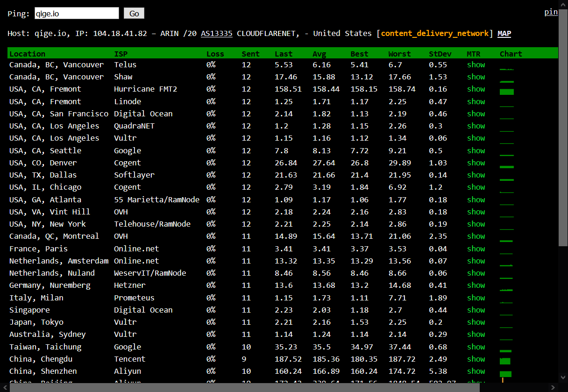The width and height of the screenshot is (568, 392).
Task: Show MTR for Vancouver Shaw row
Action: coord(476,77)
